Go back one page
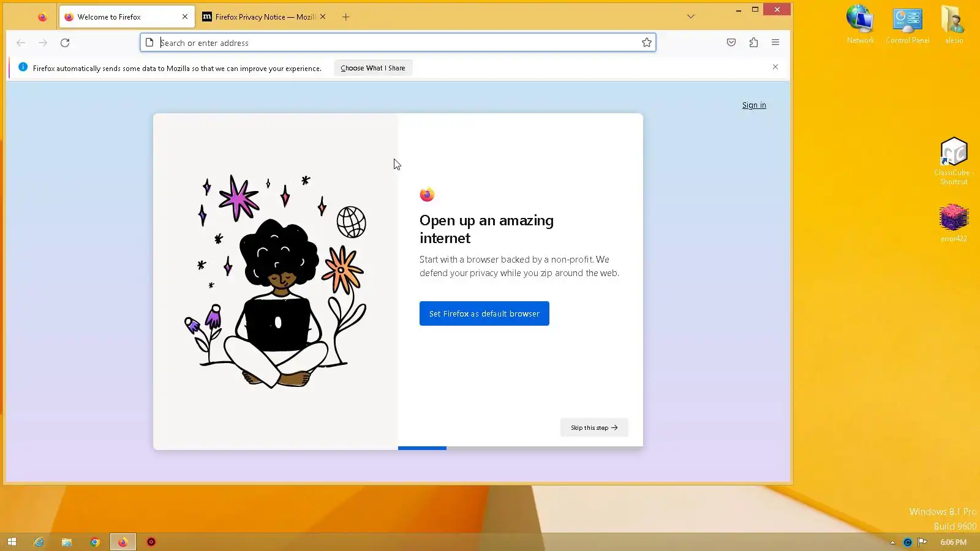The image size is (980, 551). pos(21,43)
